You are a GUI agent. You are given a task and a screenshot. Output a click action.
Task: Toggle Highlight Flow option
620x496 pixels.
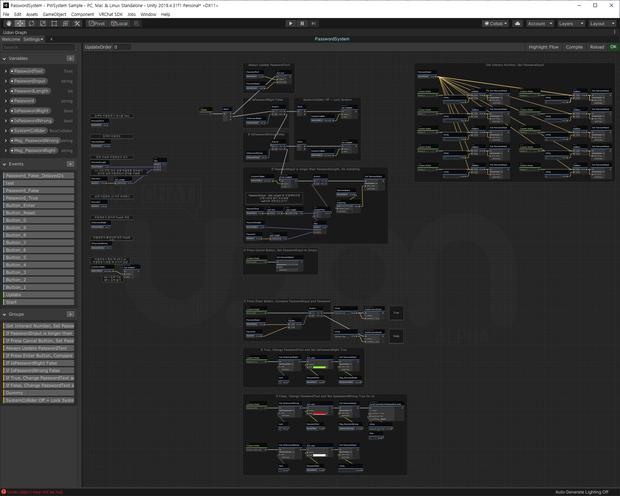[543, 47]
